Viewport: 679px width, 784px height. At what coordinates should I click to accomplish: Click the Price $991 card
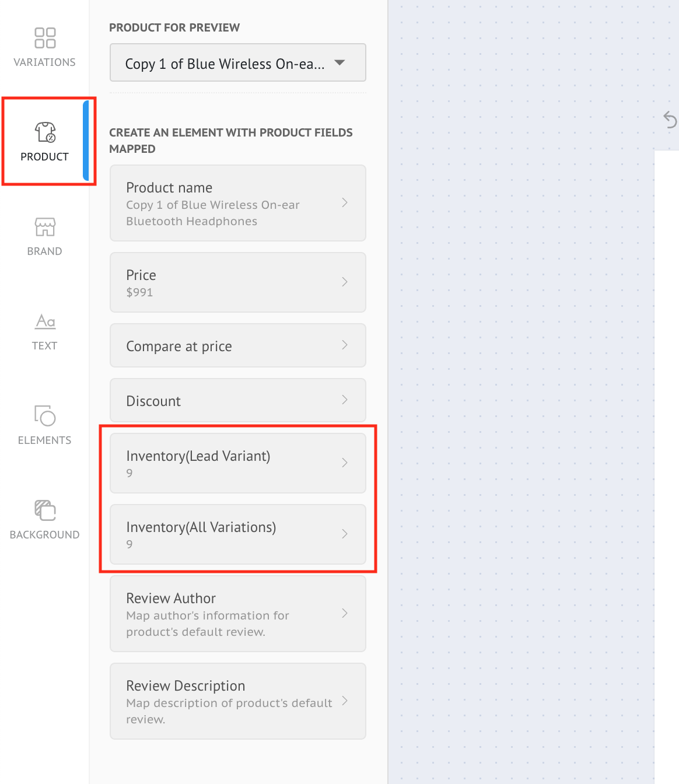click(x=237, y=282)
